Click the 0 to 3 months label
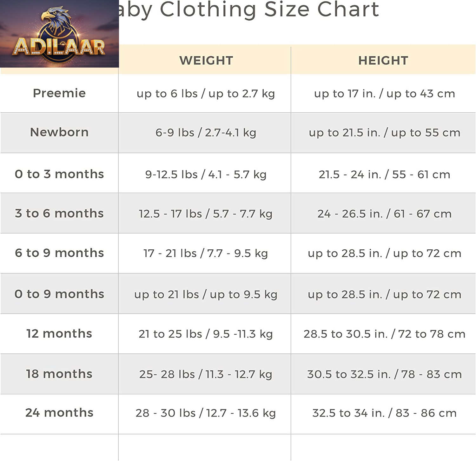This screenshot has height=461, width=476. pos(59,174)
